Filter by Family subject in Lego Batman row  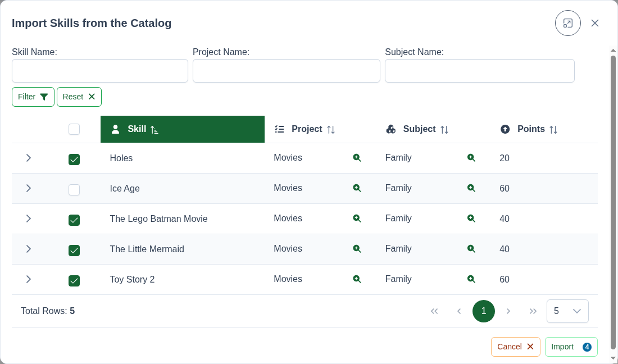(x=471, y=219)
